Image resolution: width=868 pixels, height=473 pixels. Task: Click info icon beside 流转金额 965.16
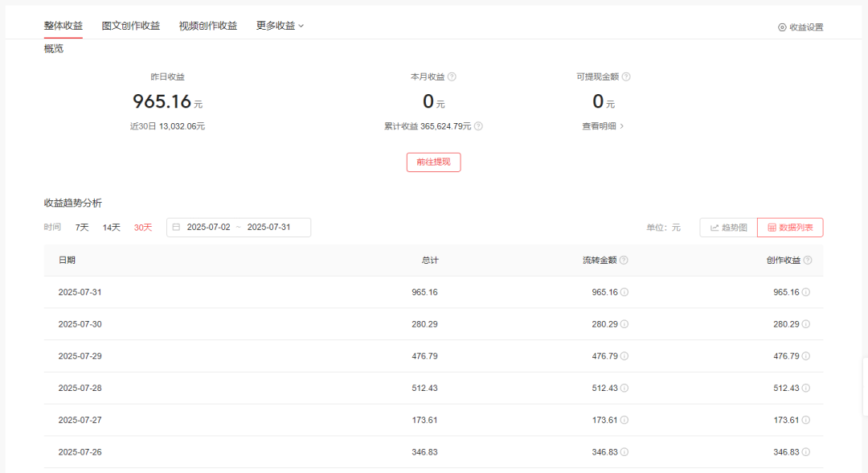click(x=624, y=293)
